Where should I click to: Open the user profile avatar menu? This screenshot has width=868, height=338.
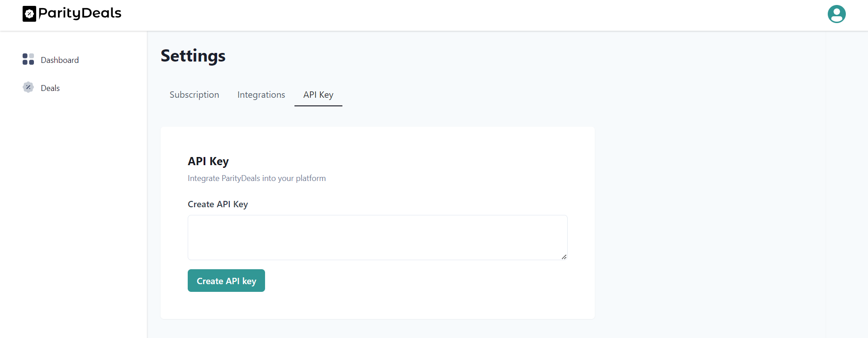pos(836,14)
